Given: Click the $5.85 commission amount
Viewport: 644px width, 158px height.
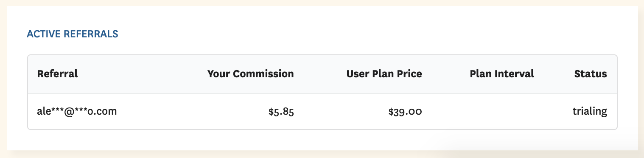Looking at the screenshot, I should tap(281, 112).
